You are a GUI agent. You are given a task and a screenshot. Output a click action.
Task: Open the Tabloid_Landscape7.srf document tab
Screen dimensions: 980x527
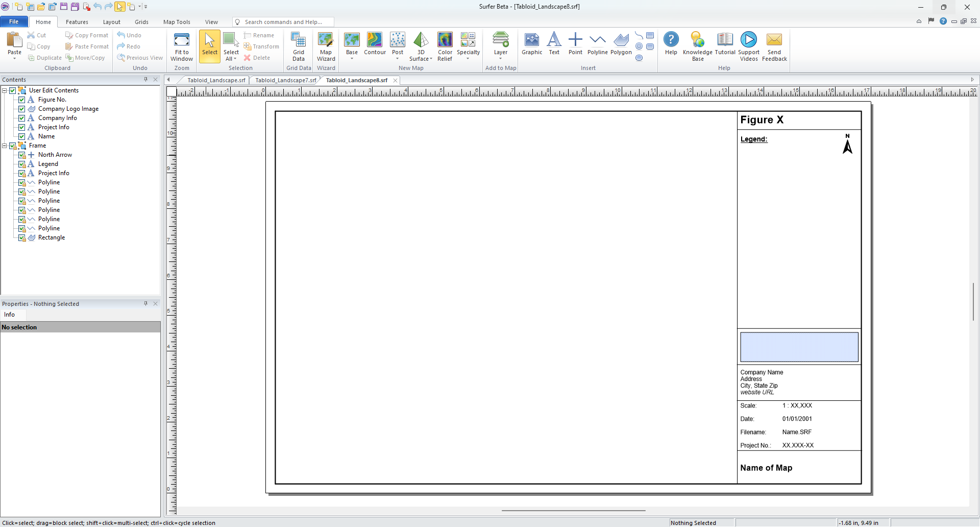[284, 80]
